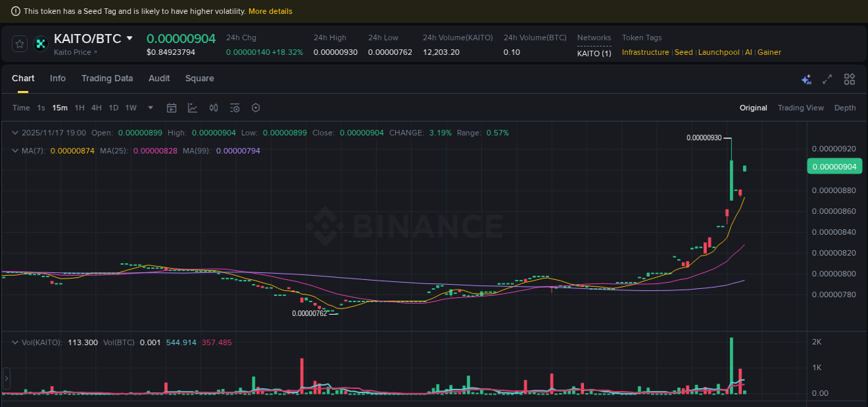Switch to the Trading Data tab

(x=107, y=78)
